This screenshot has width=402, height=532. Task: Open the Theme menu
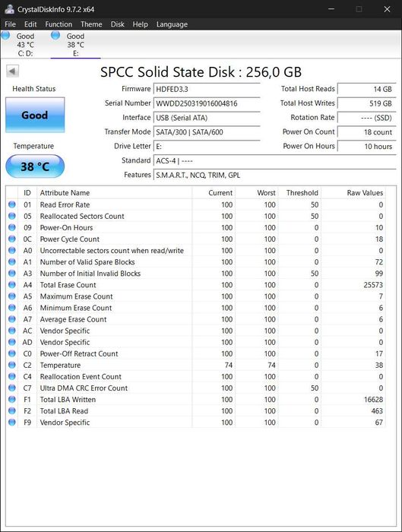click(x=91, y=24)
